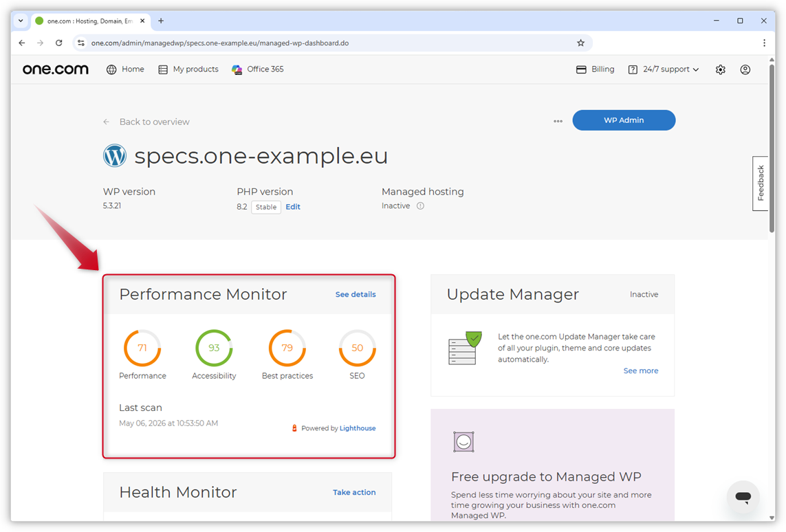Bookmark this page with star icon
This screenshot has height=532, width=786.
coord(580,43)
